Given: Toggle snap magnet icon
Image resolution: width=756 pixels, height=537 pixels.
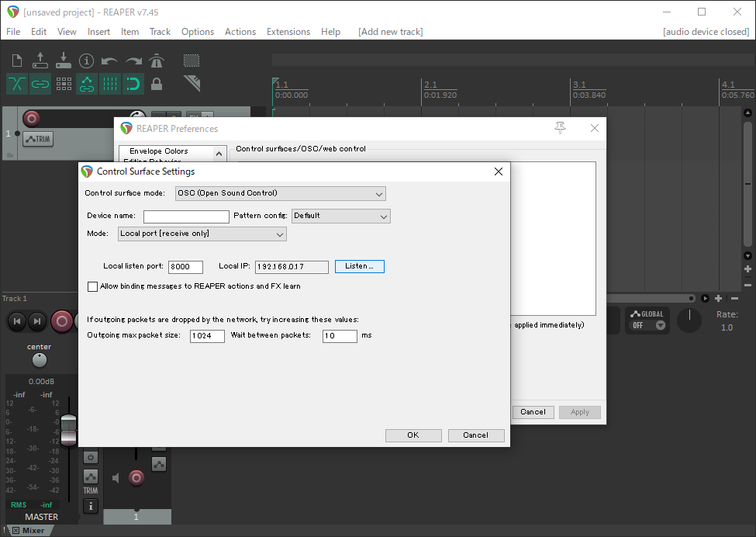Looking at the screenshot, I should pyautogui.click(x=133, y=85).
